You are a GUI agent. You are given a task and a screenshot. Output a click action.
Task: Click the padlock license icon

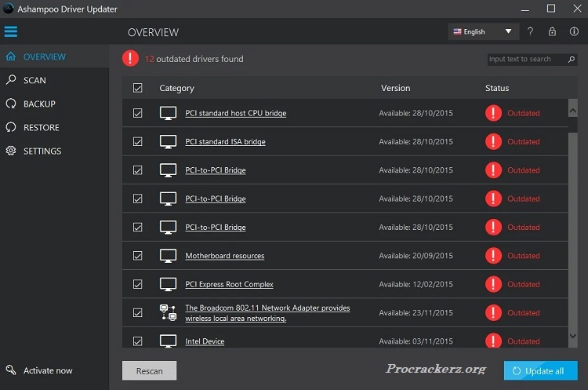[x=553, y=32]
